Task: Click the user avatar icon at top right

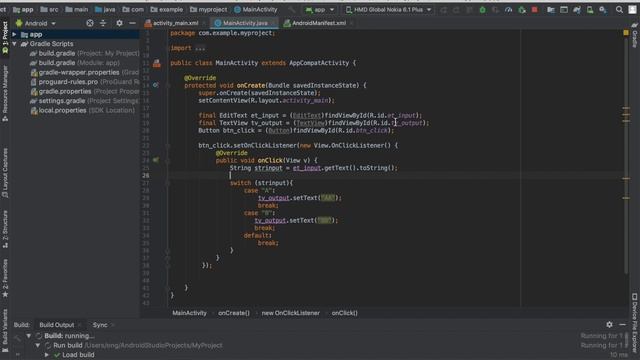Action: tap(633, 9)
